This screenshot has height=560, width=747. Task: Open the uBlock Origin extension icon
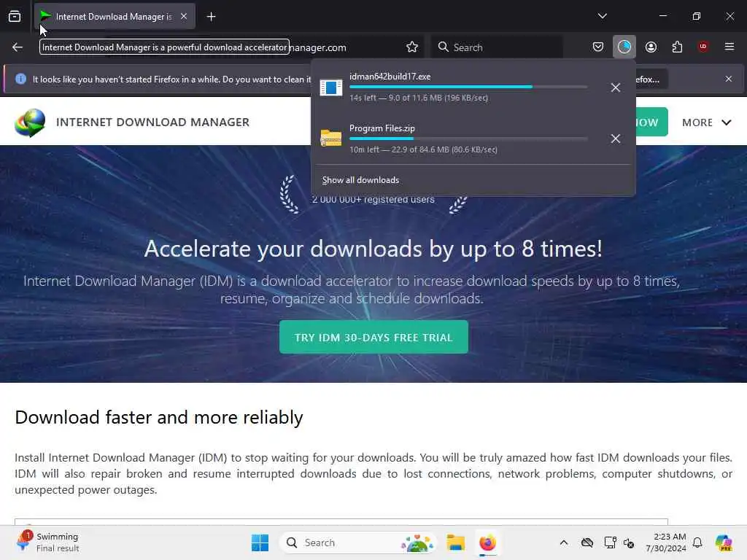click(703, 47)
